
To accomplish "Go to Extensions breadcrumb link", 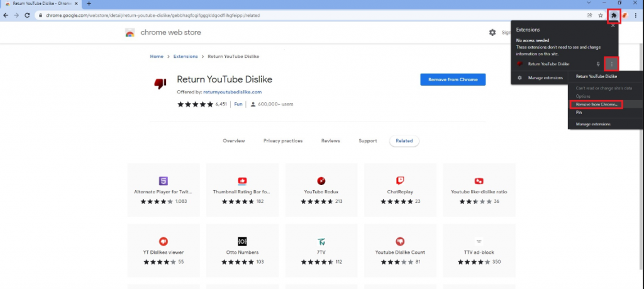I will (186, 56).
